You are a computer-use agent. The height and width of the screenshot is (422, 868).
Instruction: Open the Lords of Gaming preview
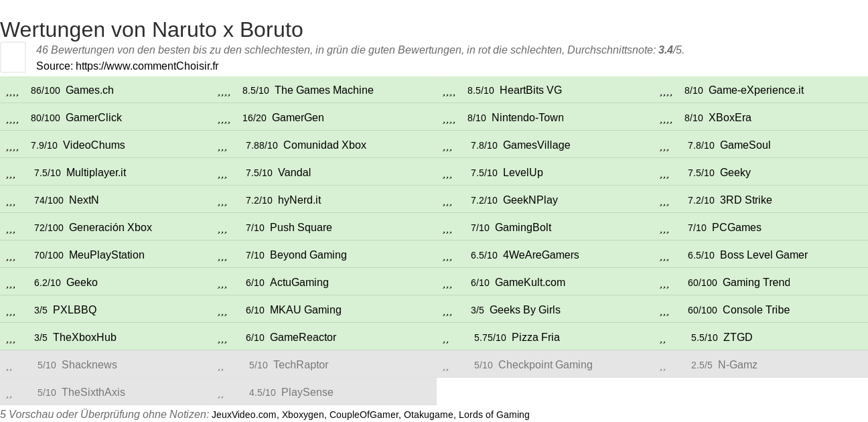(x=494, y=415)
